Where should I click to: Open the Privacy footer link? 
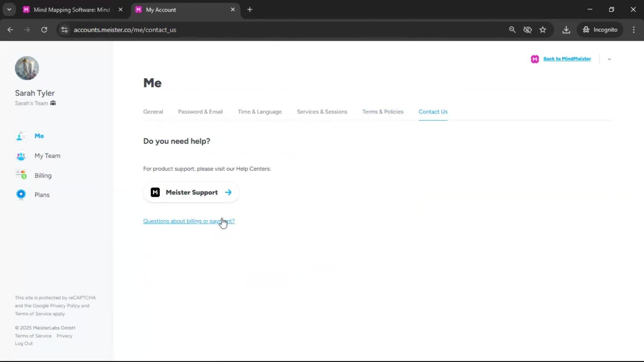tap(64, 336)
